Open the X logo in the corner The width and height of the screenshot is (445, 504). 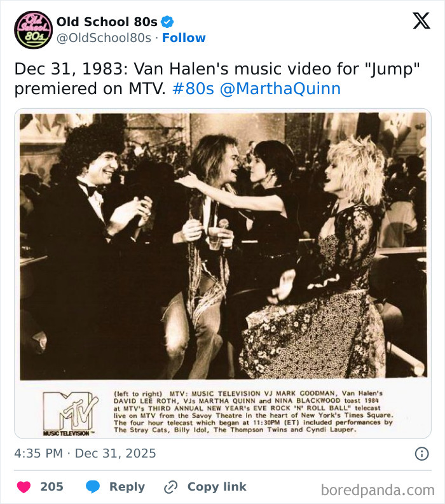tap(421, 21)
